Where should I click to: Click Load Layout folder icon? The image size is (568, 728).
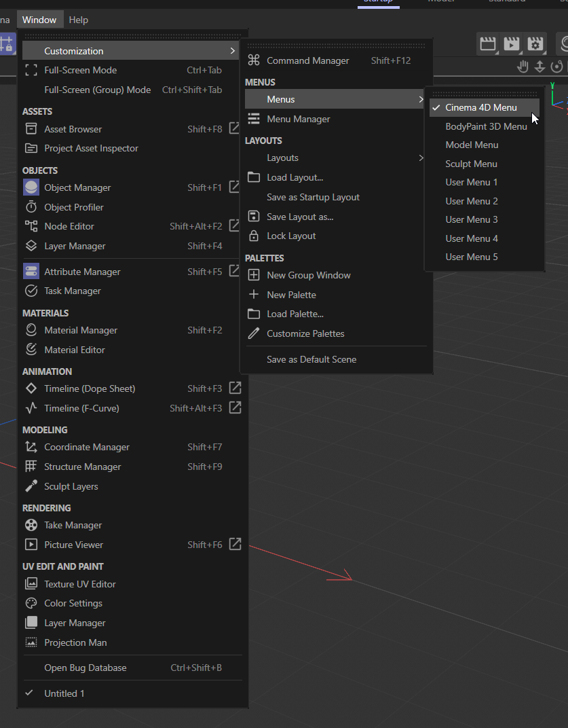(x=254, y=177)
